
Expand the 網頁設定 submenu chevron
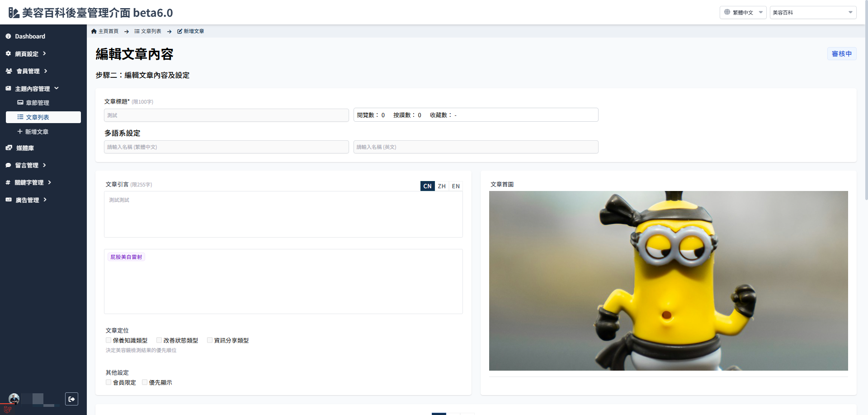click(44, 53)
